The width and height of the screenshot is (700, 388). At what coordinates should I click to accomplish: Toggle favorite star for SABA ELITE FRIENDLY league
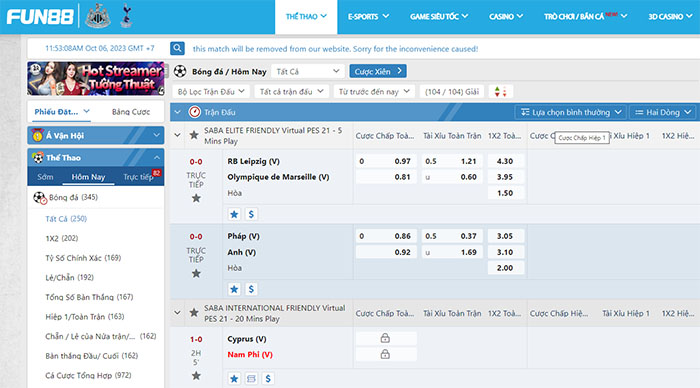[194, 135]
